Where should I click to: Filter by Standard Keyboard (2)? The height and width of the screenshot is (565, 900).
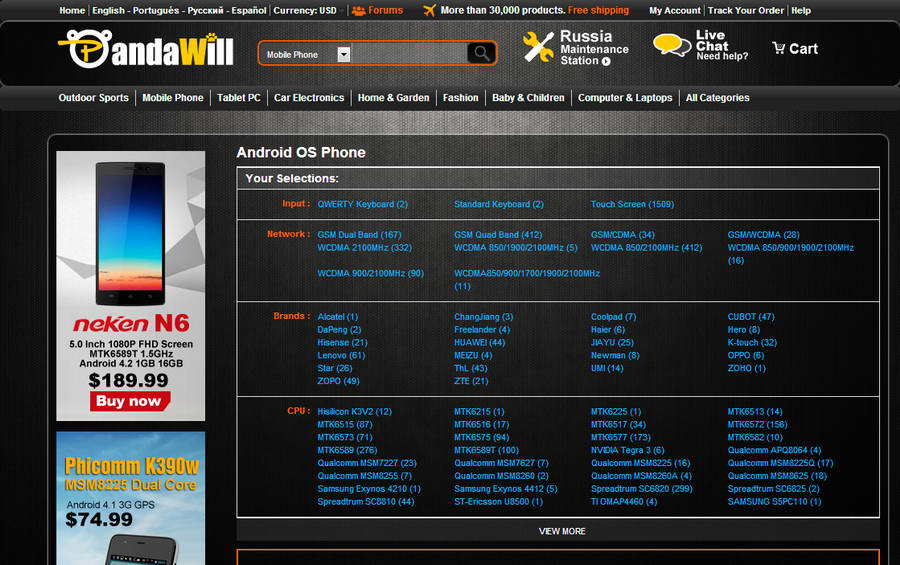[x=499, y=204]
